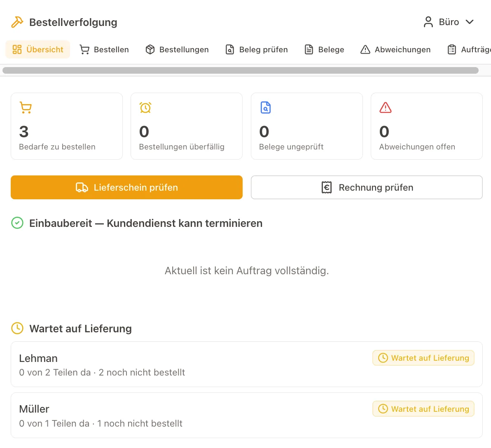Click the green checkmark icon beside Einbaubereit

click(x=17, y=223)
